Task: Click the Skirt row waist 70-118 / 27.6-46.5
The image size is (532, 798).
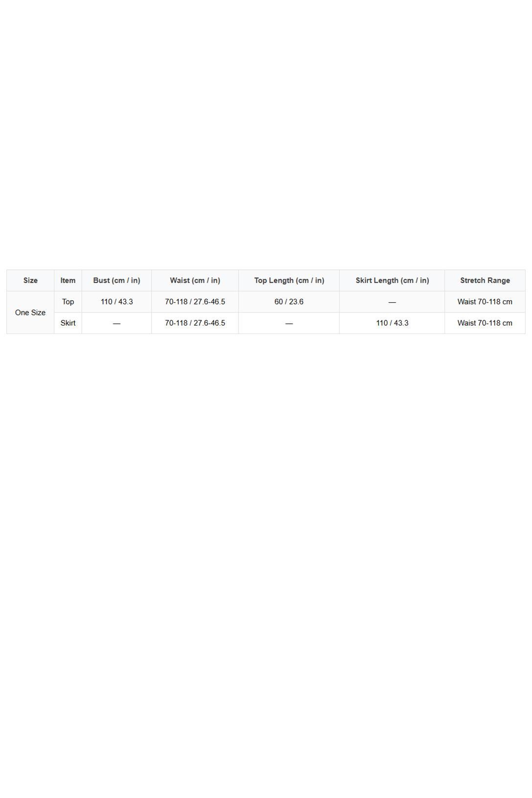Action: tap(195, 323)
